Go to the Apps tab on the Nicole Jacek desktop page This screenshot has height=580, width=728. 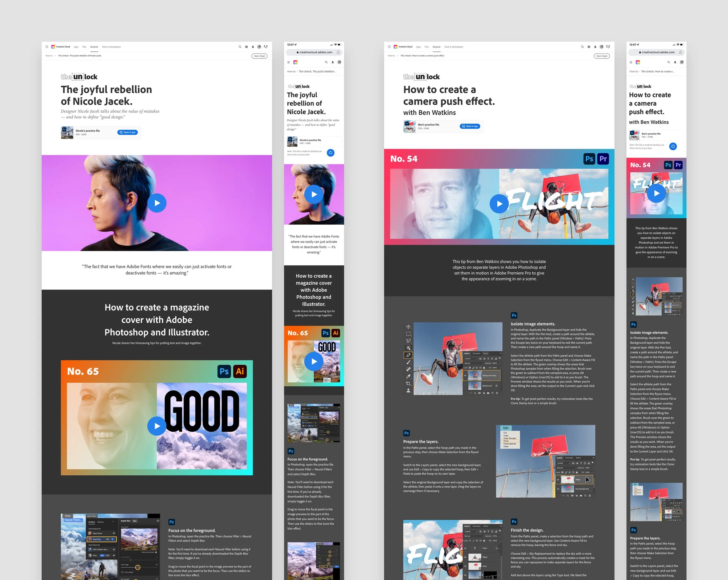point(76,47)
